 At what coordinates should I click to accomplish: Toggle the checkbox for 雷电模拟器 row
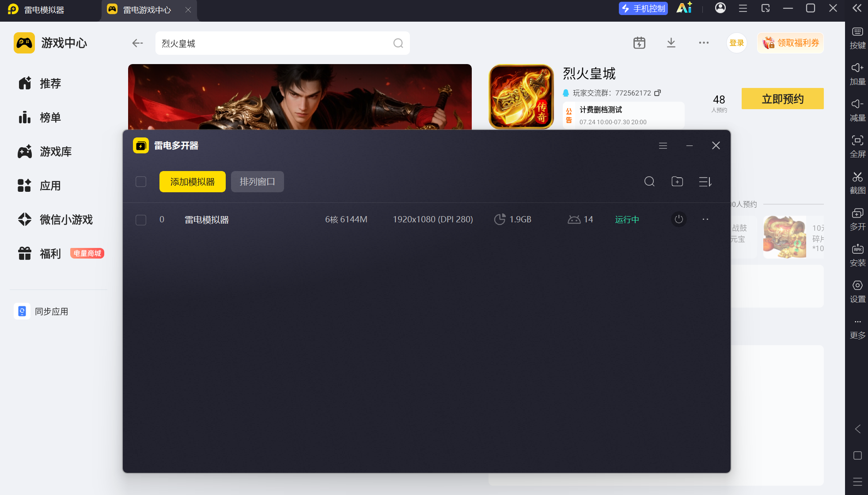tap(140, 220)
